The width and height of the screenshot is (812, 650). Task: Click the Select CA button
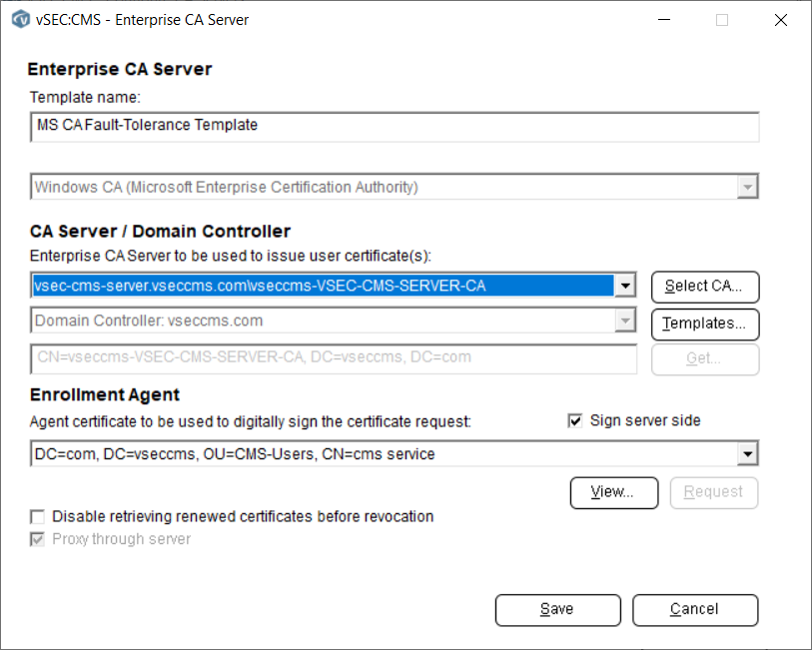(705, 287)
